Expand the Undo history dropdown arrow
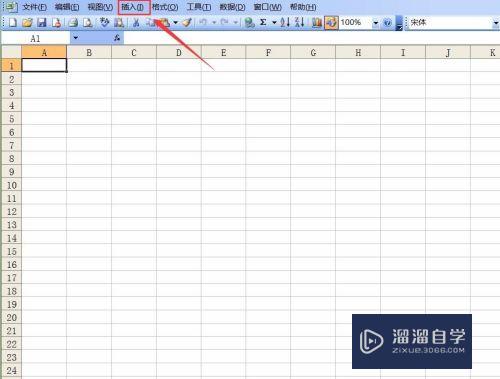Image resolution: width=500 pixels, height=379 pixels. click(214, 23)
